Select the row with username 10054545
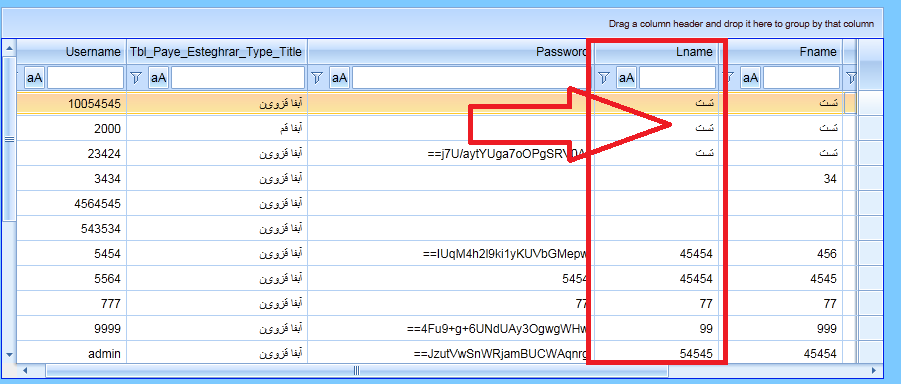 coord(437,104)
